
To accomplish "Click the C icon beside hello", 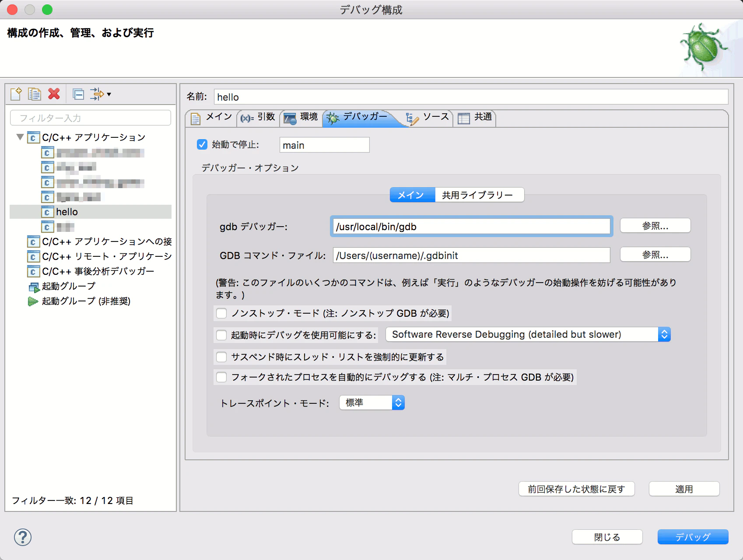I will point(47,212).
